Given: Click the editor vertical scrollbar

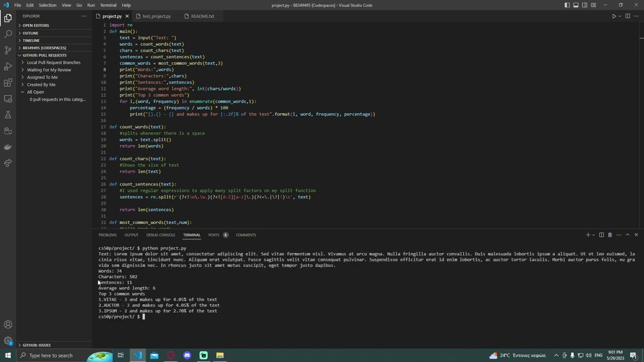Looking at the screenshot, I should (641, 125).
